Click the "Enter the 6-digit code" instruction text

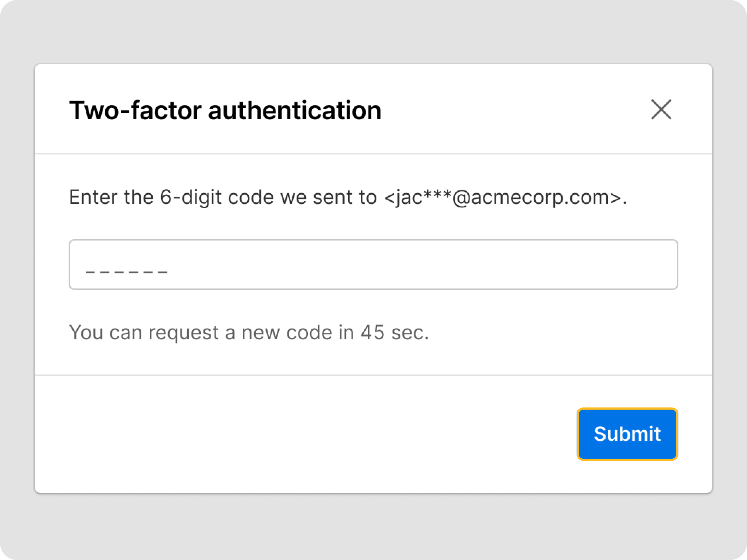tap(223, 197)
